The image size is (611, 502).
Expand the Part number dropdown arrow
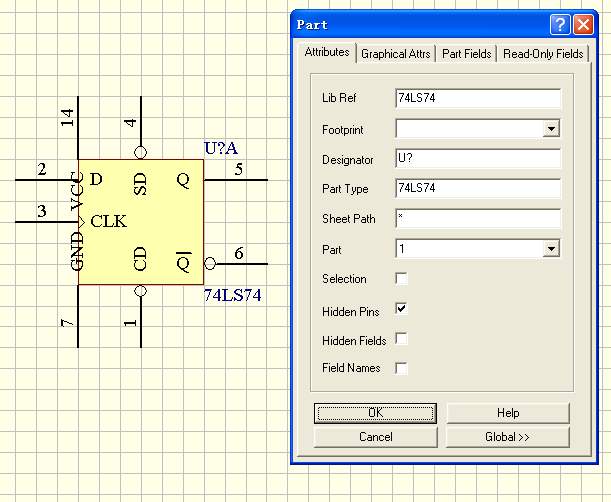click(x=551, y=249)
